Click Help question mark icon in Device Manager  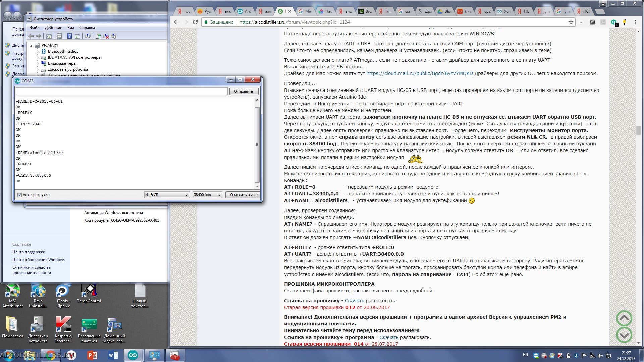click(x=69, y=36)
